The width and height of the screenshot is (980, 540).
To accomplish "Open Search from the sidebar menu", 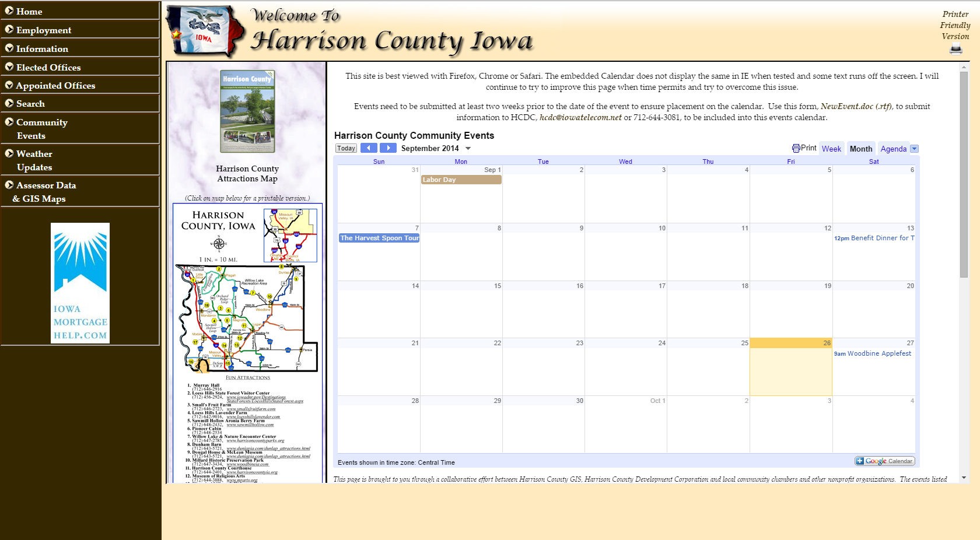I will pos(30,104).
